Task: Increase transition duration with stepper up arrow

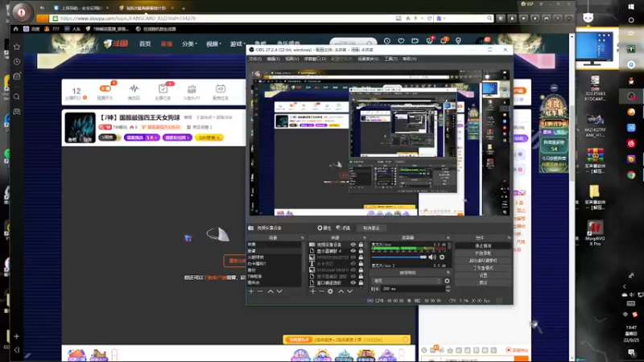Action: 448,287
